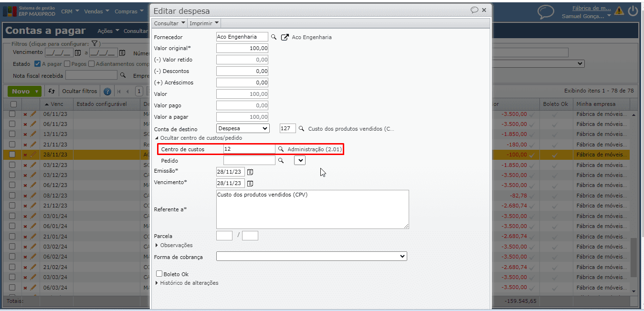The image size is (644, 311).
Task: Open the Conta de destino Despesa dropdown
Action: pyautogui.click(x=243, y=128)
